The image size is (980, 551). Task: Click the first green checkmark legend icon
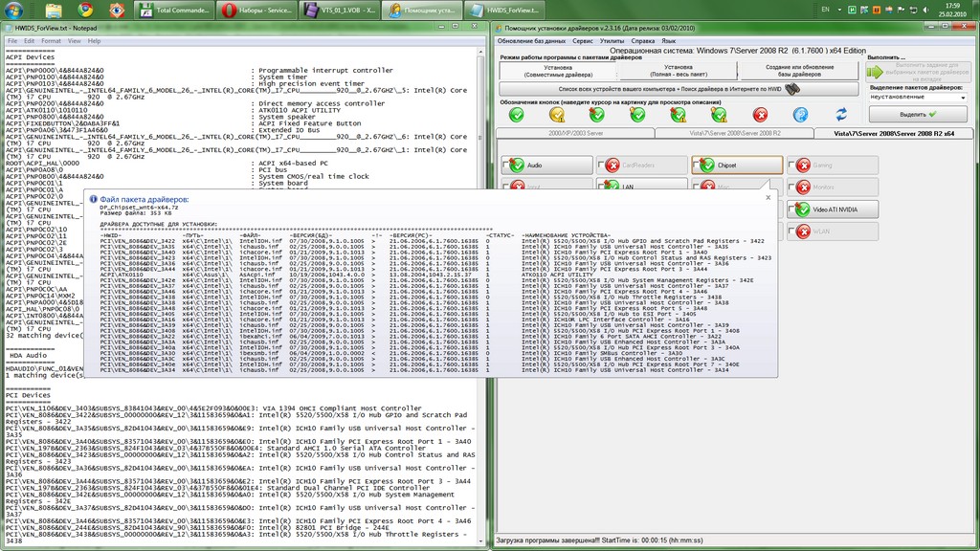(x=517, y=114)
